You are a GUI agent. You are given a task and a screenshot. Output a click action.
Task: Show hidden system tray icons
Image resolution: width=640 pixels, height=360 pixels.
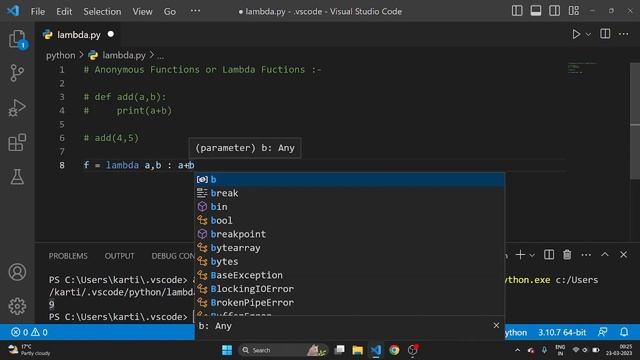[517, 350]
